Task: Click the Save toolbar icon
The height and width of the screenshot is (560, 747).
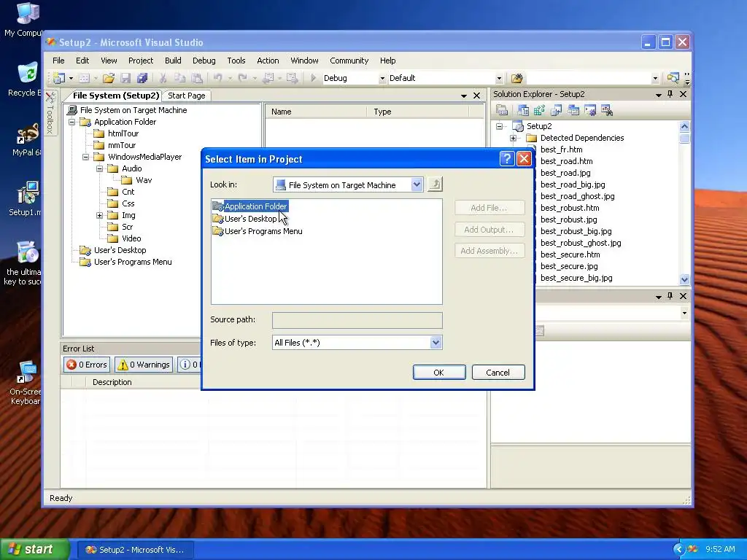Action: (125, 78)
